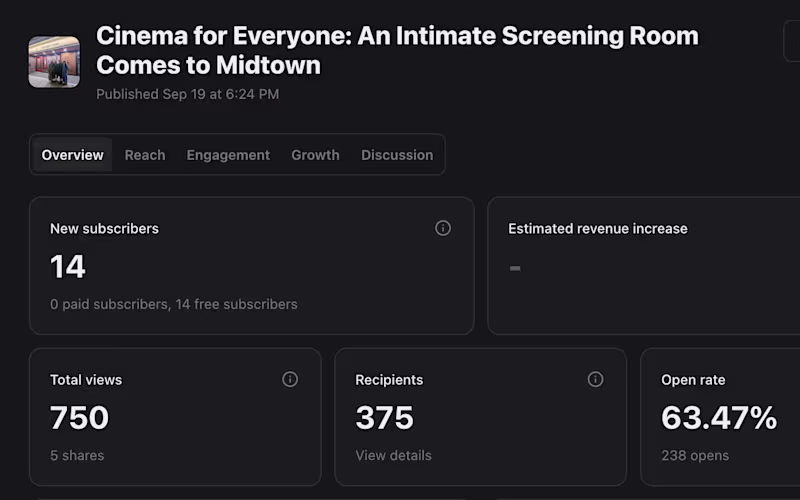Open the Engagement tab
Screen dimensions: 800x500
[228, 155]
